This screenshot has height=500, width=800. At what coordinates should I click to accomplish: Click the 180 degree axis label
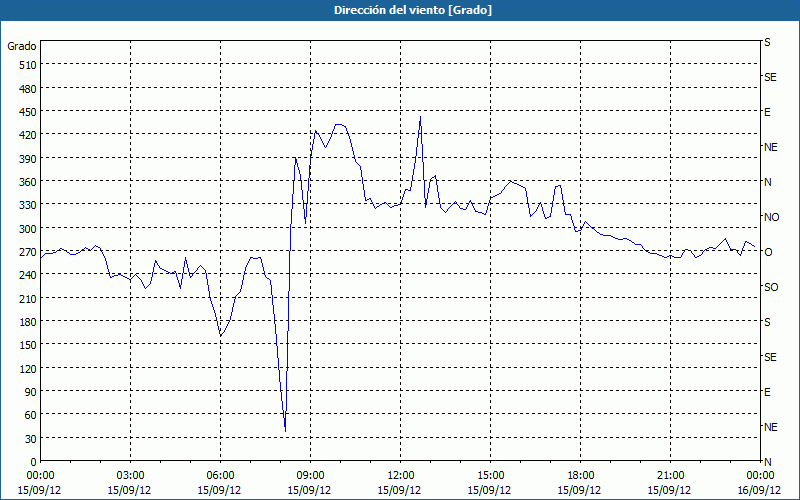click(x=28, y=322)
